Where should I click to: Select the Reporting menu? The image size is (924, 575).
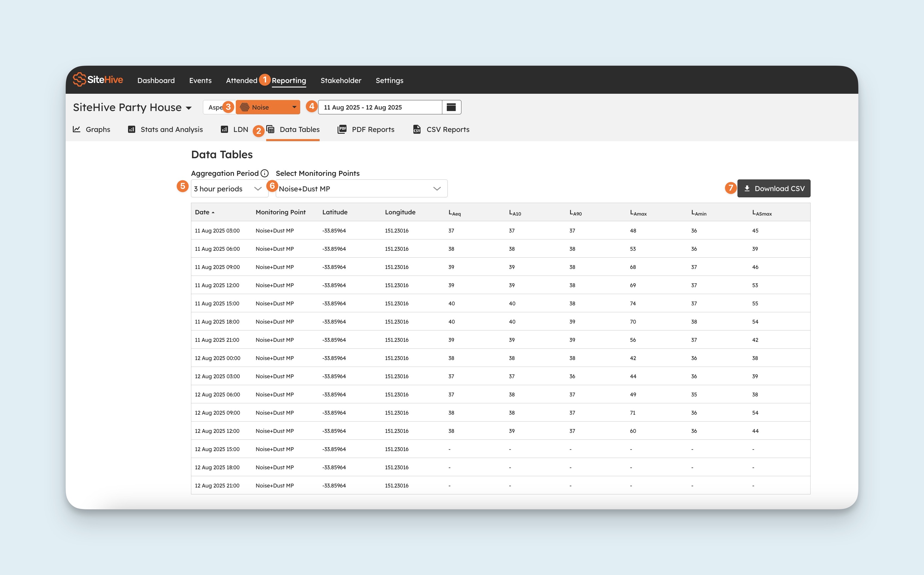(x=289, y=80)
